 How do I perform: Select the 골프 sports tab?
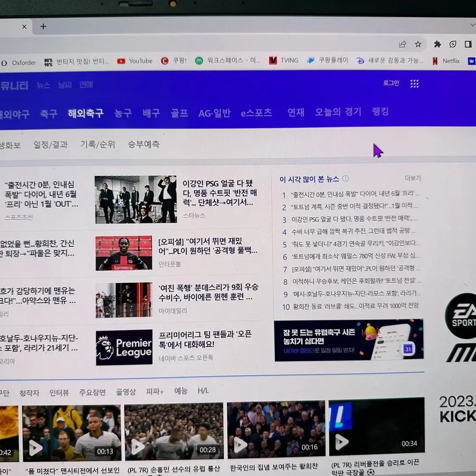179,113
